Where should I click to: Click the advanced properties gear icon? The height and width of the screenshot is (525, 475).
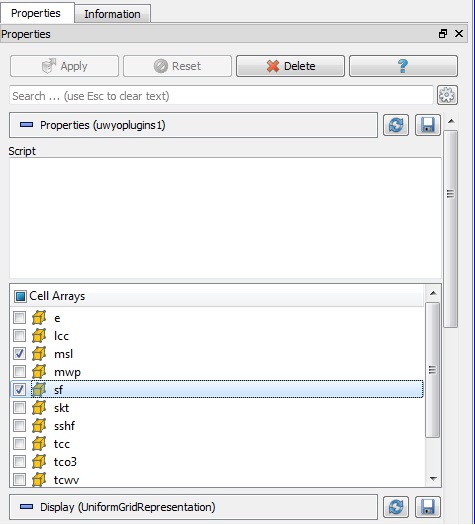(447, 96)
